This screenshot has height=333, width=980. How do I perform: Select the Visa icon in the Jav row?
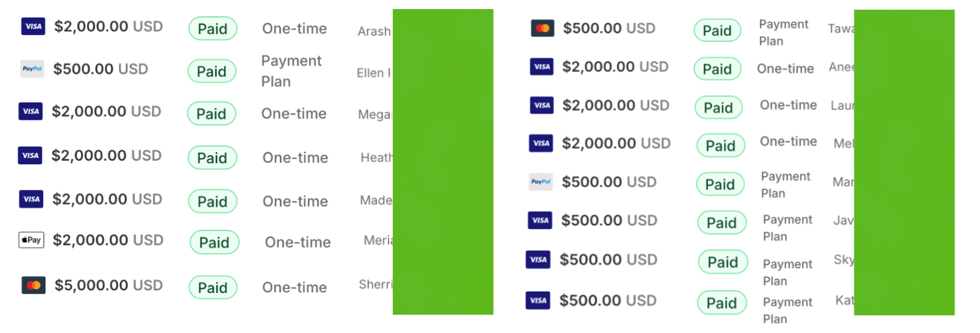click(x=540, y=220)
